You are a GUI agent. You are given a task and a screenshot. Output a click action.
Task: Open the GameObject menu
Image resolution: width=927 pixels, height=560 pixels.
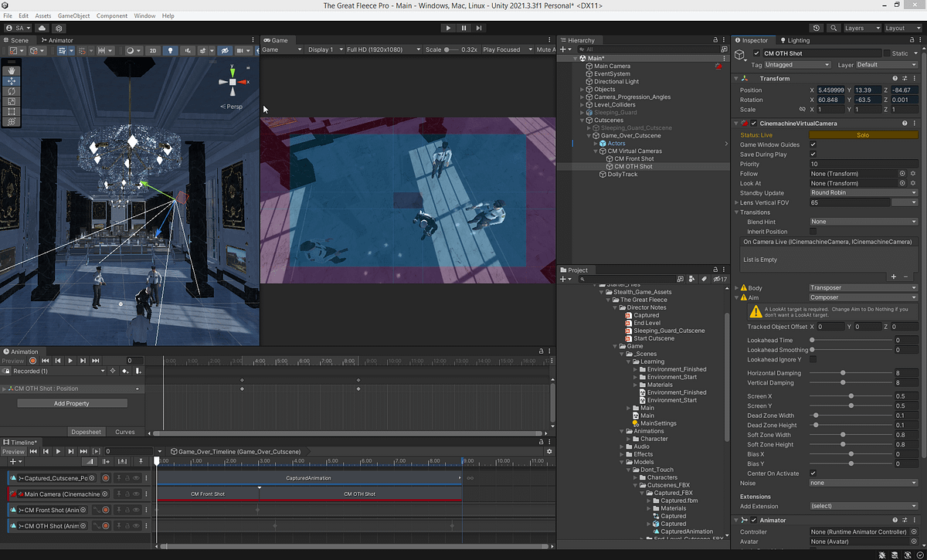[x=73, y=15]
